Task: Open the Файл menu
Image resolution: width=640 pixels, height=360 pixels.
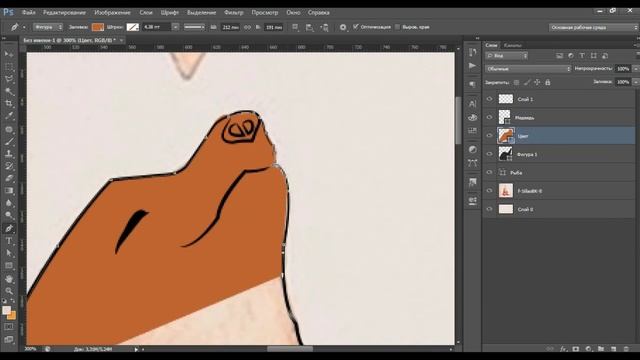Action: [29, 13]
